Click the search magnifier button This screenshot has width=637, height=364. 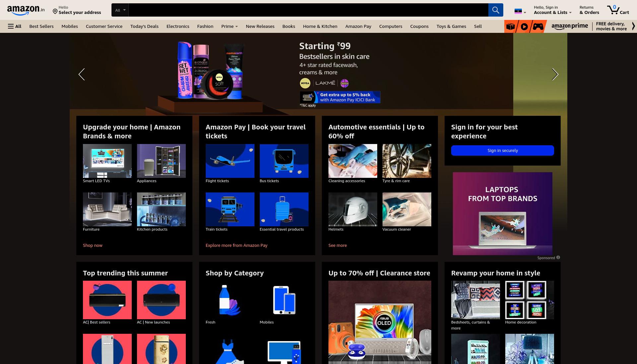[496, 10]
